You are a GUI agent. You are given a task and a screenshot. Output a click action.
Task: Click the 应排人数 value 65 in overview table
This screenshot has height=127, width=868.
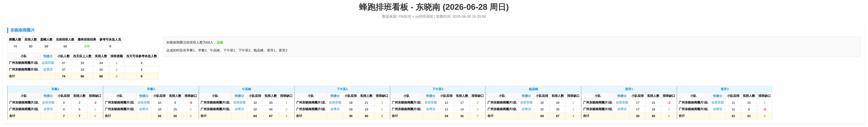click(x=31, y=46)
